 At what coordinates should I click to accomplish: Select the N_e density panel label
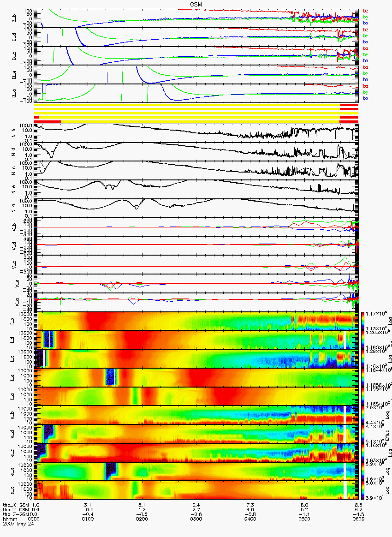tap(14, 190)
